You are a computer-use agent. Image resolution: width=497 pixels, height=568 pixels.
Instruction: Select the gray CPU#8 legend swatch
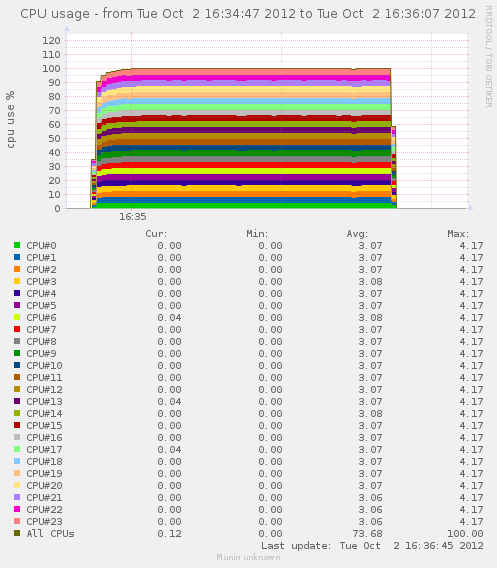pos(17,341)
